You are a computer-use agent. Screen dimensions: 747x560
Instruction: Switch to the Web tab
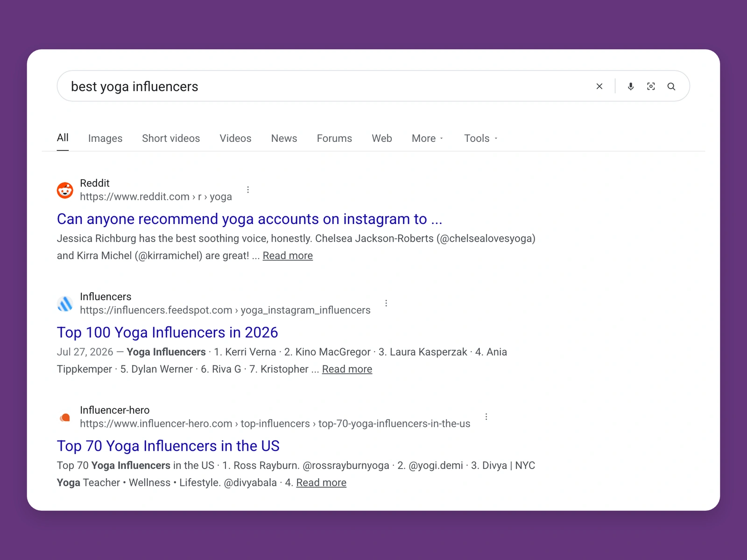[x=382, y=139]
